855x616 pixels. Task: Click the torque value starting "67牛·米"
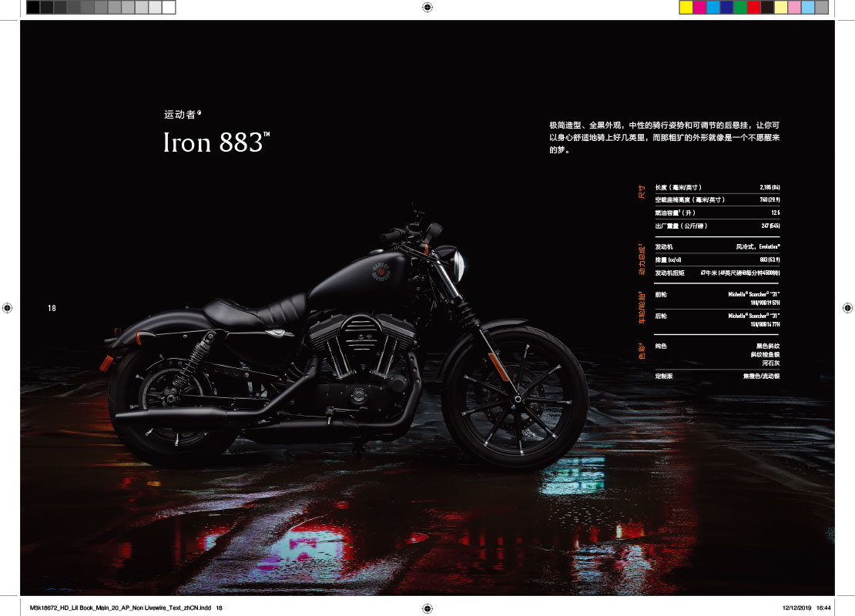(x=740, y=273)
